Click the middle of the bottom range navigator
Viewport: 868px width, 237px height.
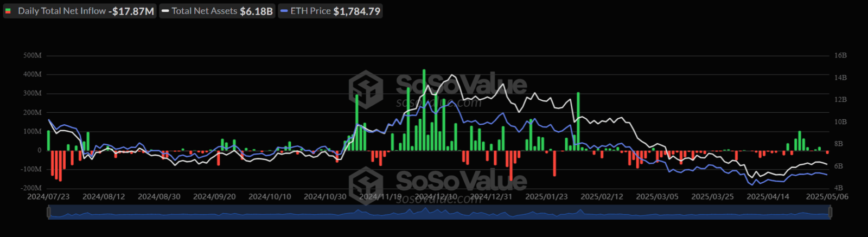coord(439,213)
